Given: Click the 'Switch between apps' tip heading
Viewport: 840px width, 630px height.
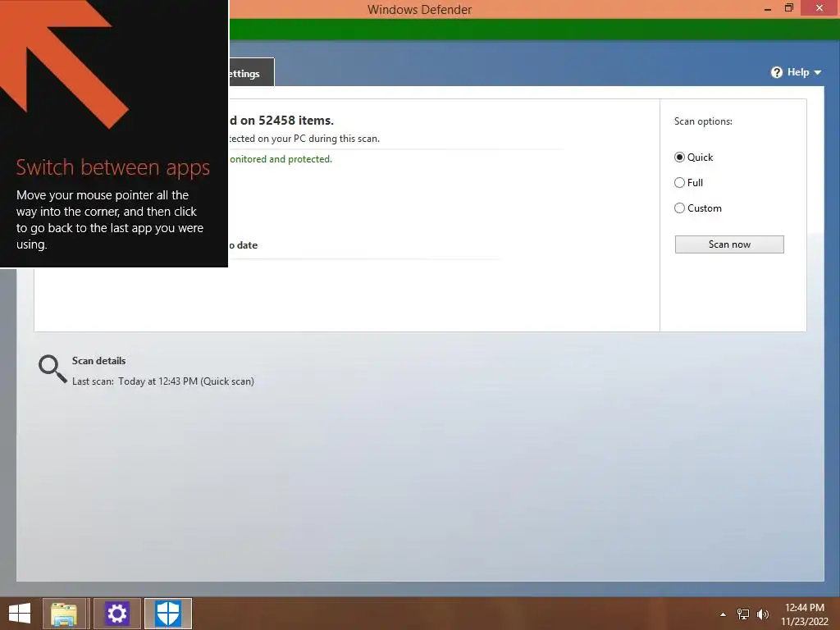Looking at the screenshot, I should pyautogui.click(x=113, y=167).
